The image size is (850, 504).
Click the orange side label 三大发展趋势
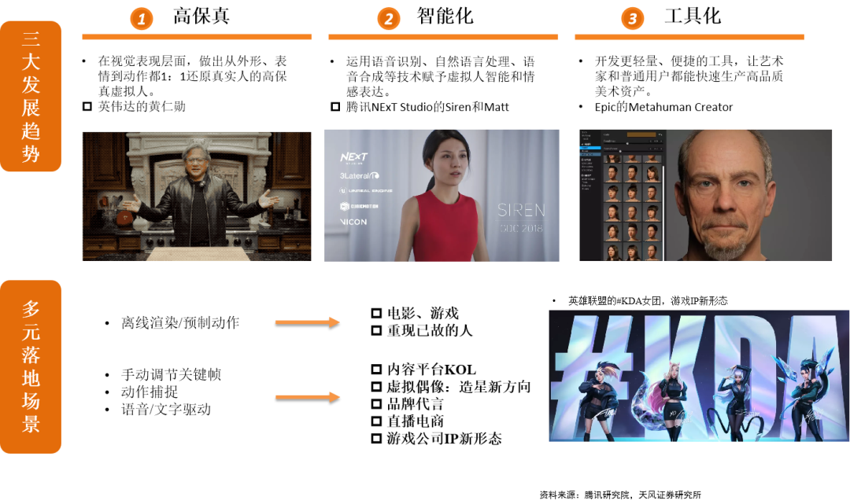point(31,97)
